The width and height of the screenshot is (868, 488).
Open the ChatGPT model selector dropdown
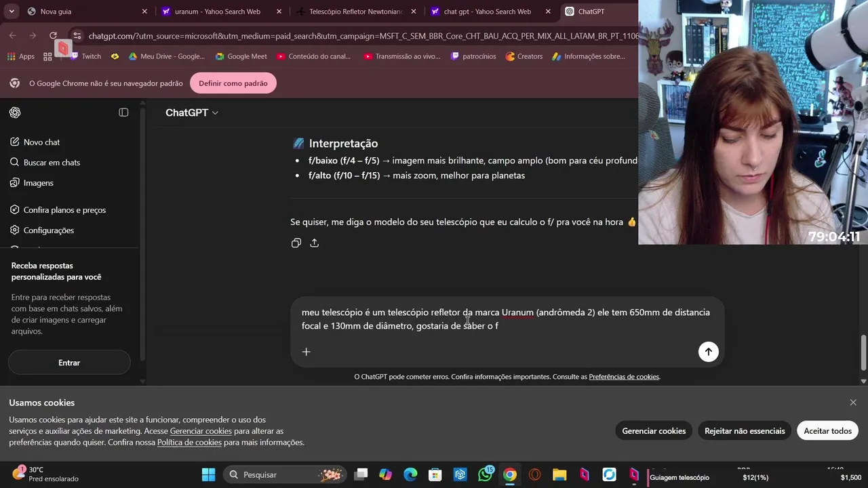(x=192, y=113)
